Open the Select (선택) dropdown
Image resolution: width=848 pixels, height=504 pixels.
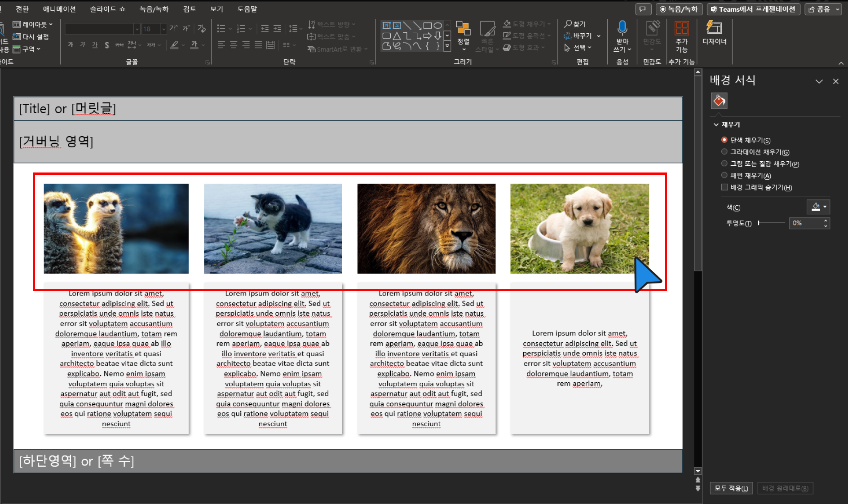coord(578,47)
